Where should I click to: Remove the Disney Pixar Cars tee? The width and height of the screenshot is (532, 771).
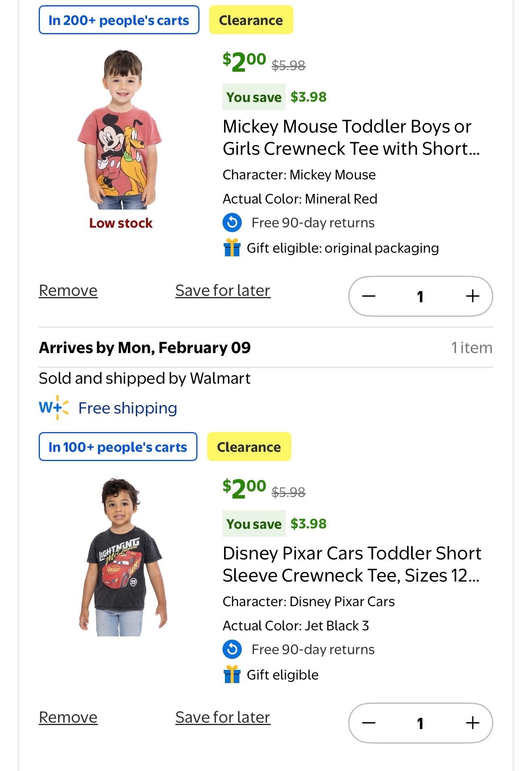click(x=68, y=717)
